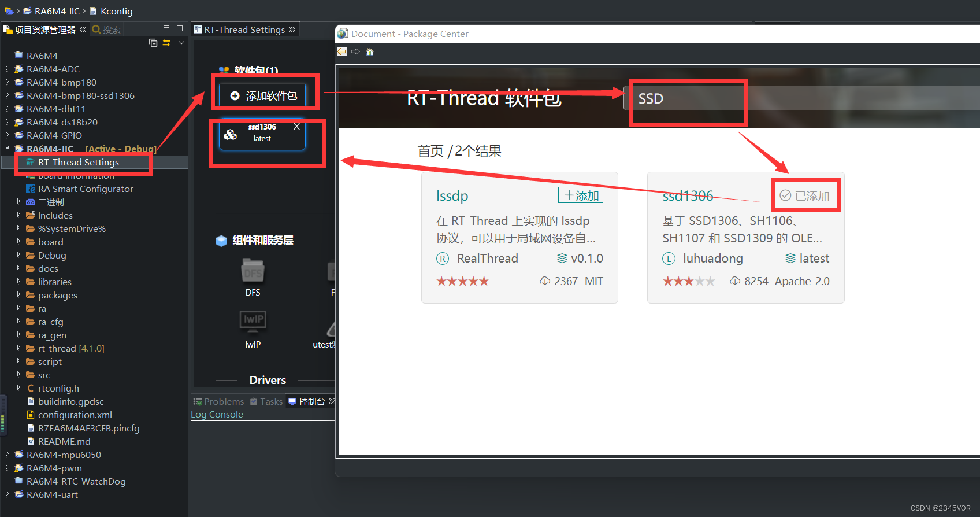This screenshot has height=517, width=980.
Task: Collapse the active RA6M4-IIC project
Action: (x=7, y=149)
